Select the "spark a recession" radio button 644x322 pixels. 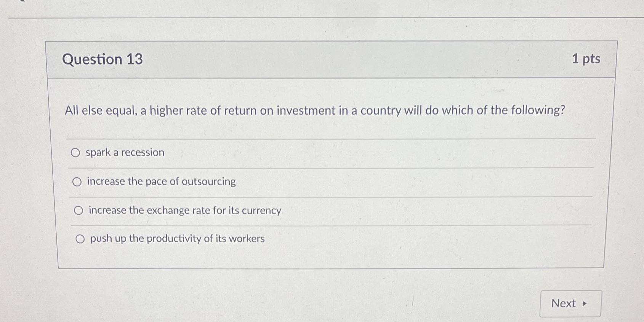click(x=77, y=152)
